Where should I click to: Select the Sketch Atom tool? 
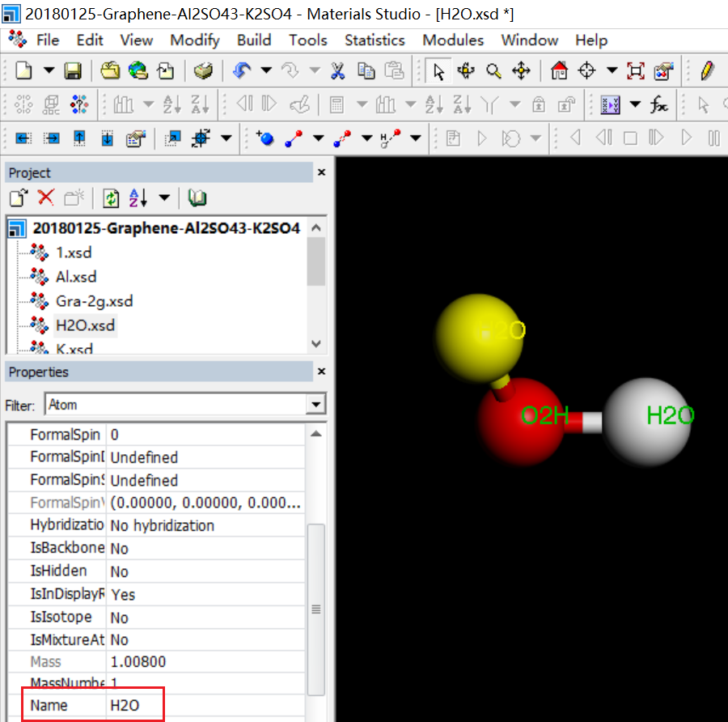point(265,138)
